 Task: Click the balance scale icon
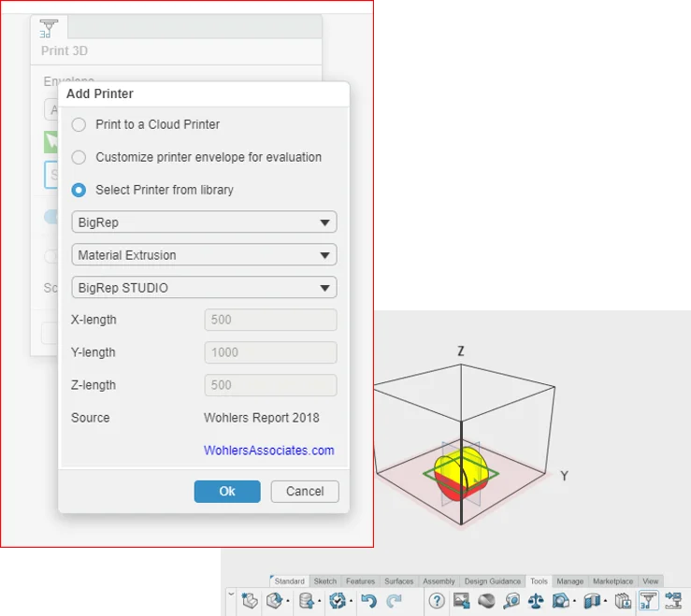(536, 601)
